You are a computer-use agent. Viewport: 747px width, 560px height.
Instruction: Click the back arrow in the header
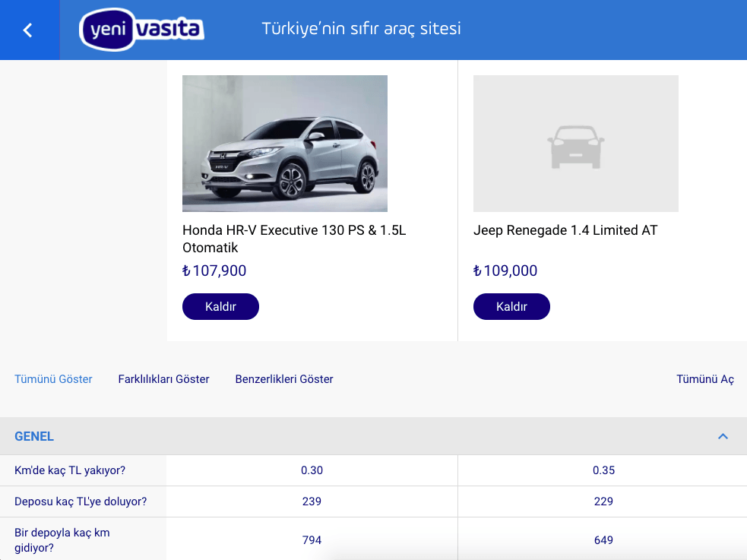(x=28, y=30)
